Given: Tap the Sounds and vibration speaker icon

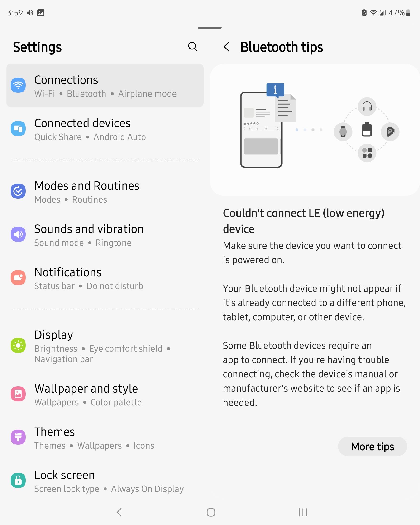Looking at the screenshot, I should 18,234.
